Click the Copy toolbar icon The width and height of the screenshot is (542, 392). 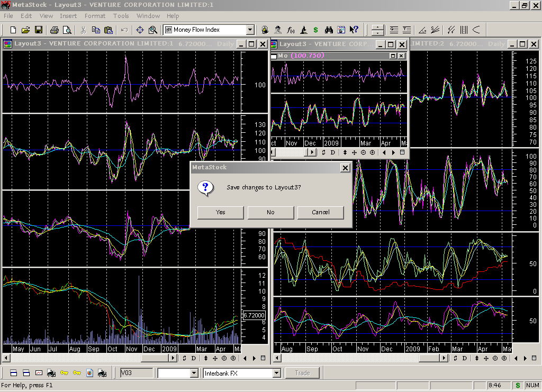click(x=96, y=30)
